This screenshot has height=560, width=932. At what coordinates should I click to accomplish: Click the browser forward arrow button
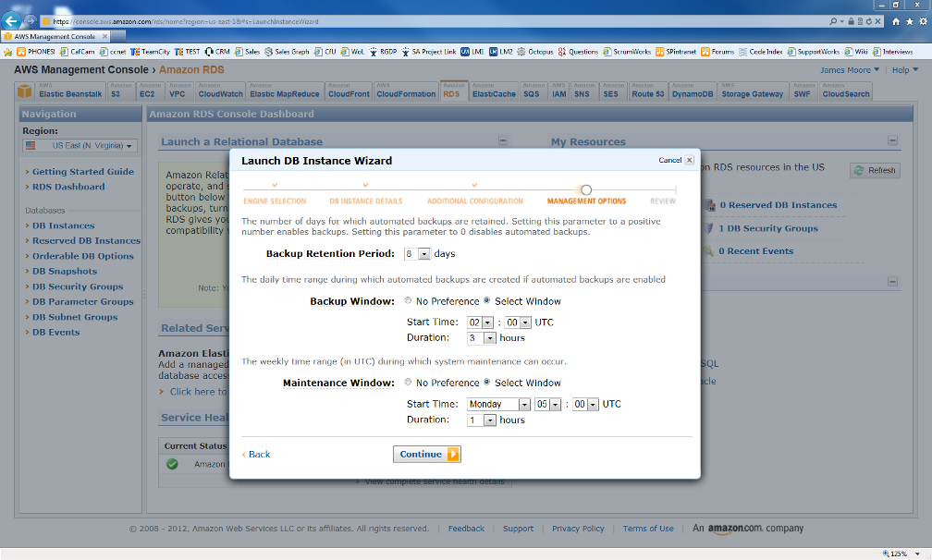tap(30, 20)
